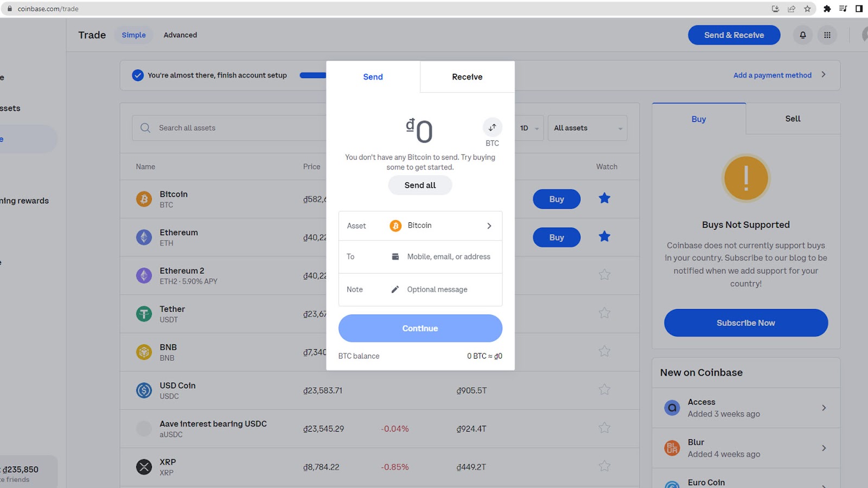Click the Bitcoin icon in Asset field
The image size is (868, 488).
click(395, 226)
